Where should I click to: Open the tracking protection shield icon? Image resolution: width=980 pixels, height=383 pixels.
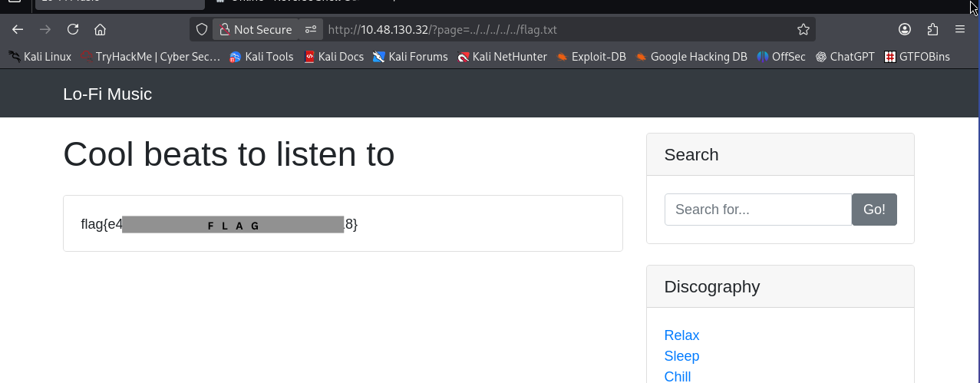click(x=202, y=29)
